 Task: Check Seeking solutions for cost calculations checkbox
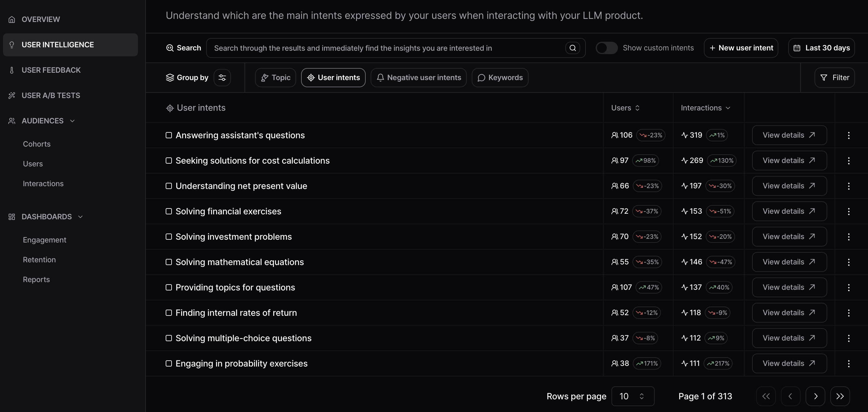pyautogui.click(x=169, y=161)
